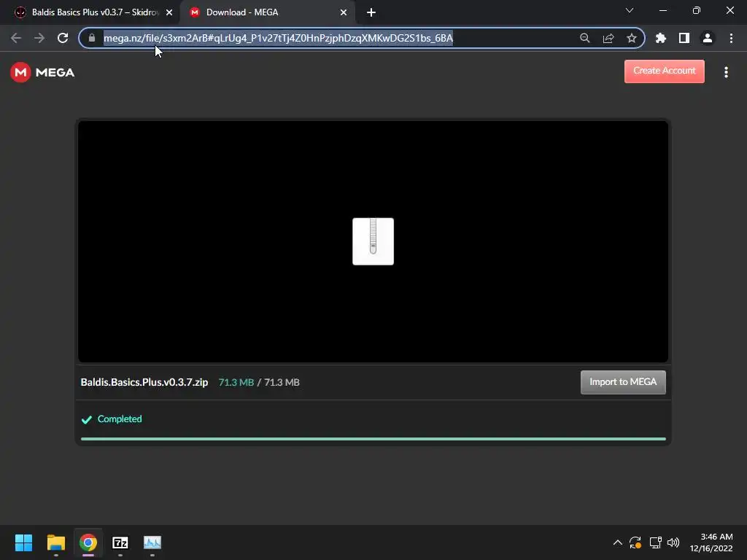Screen dimensions: 747x560
Task: Click Chrome icon in taskbar
Action: [88, 542]
